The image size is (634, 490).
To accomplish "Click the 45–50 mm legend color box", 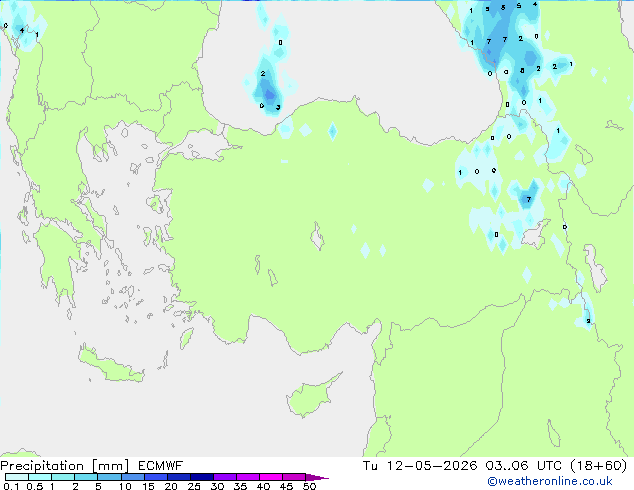I will [294, 477].
